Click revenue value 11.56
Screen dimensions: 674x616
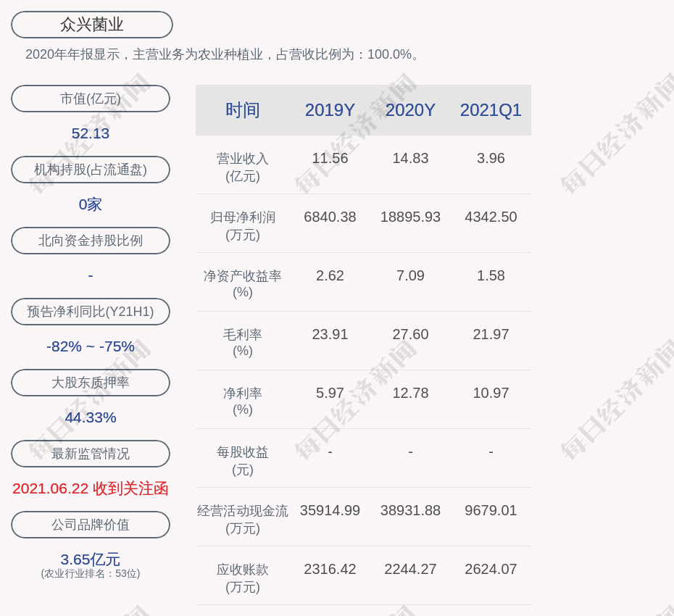330,158
